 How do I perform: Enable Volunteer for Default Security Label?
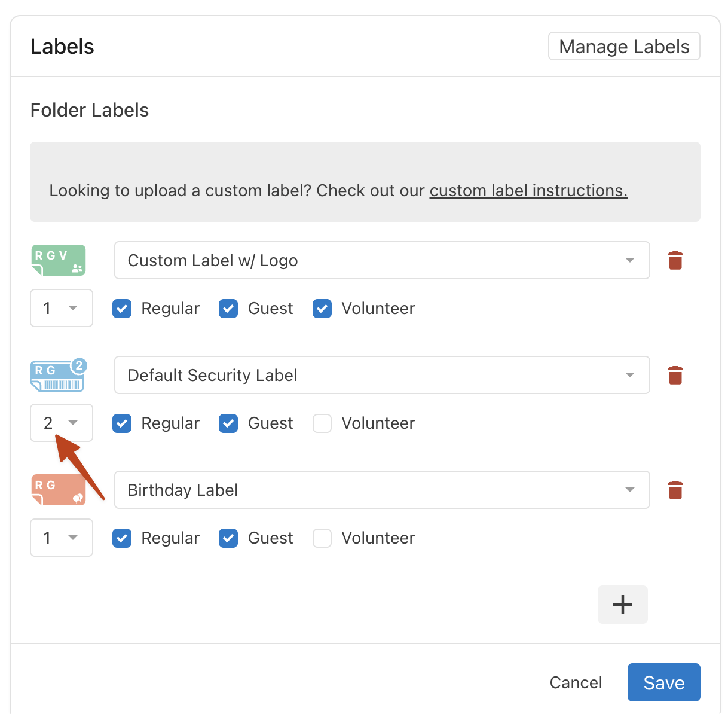(322, 423)
